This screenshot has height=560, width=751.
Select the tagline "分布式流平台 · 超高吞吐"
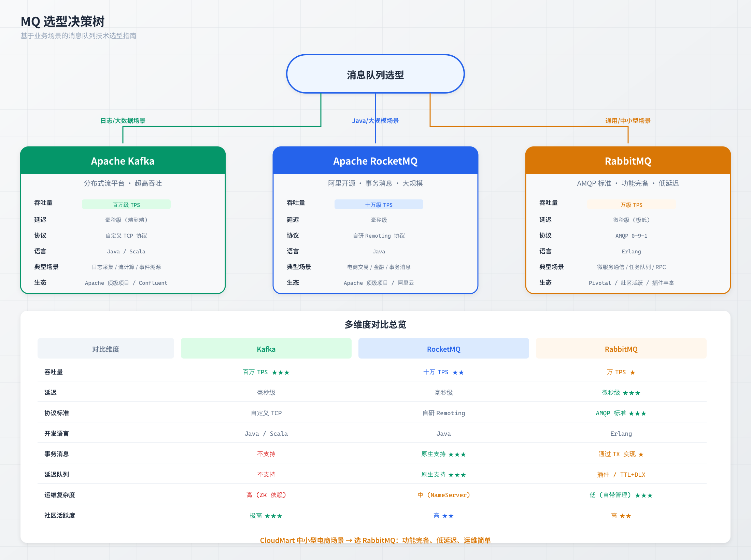pos(123,183)
